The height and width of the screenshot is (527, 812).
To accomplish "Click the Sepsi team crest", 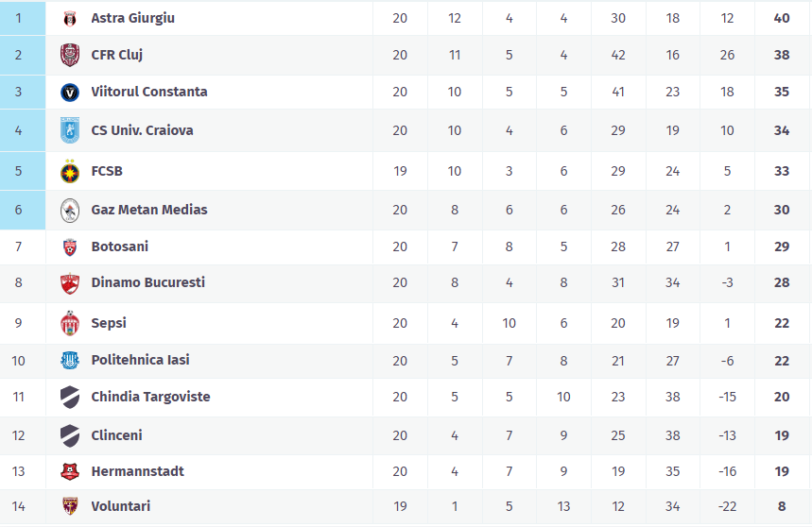I will click(69, 323).
